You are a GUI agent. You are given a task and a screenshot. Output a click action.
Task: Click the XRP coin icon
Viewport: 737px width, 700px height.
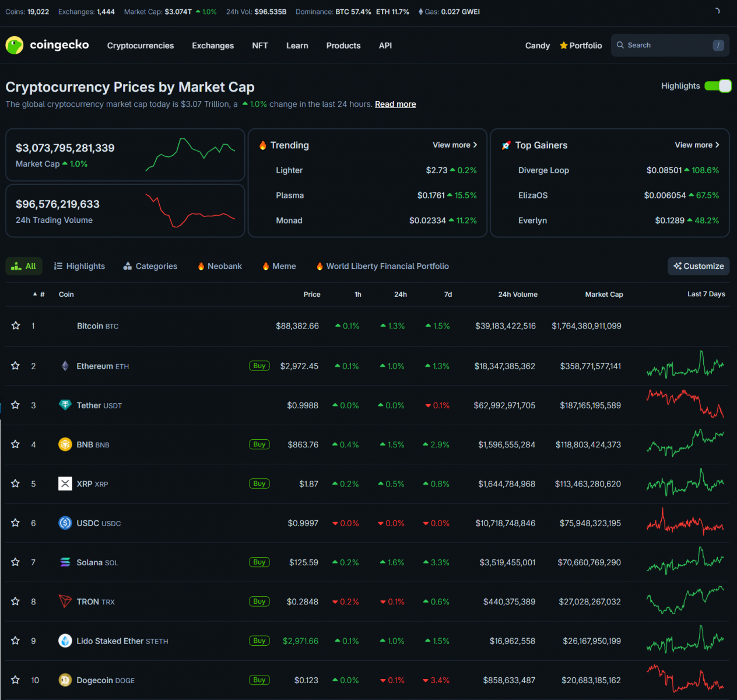[65, 484]
